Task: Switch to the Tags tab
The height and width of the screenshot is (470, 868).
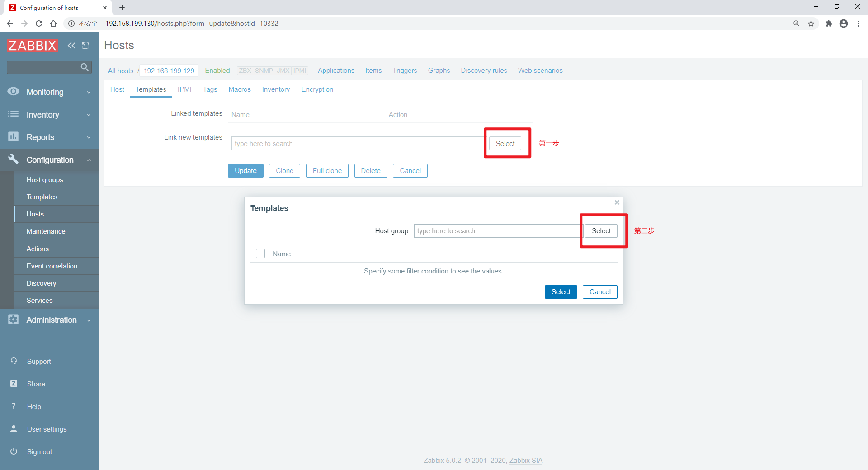Action: 210,89
